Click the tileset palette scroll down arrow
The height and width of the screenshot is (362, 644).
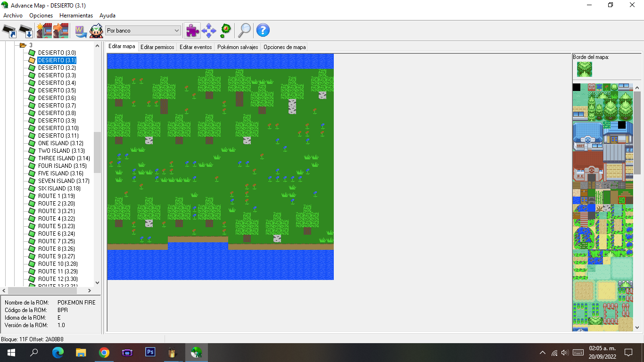click(x=637, y=327)
